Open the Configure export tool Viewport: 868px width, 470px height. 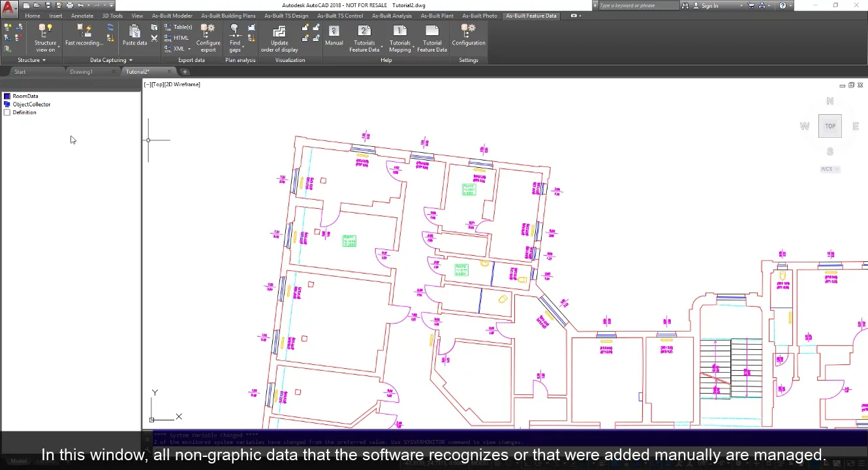tap(208, 38)
